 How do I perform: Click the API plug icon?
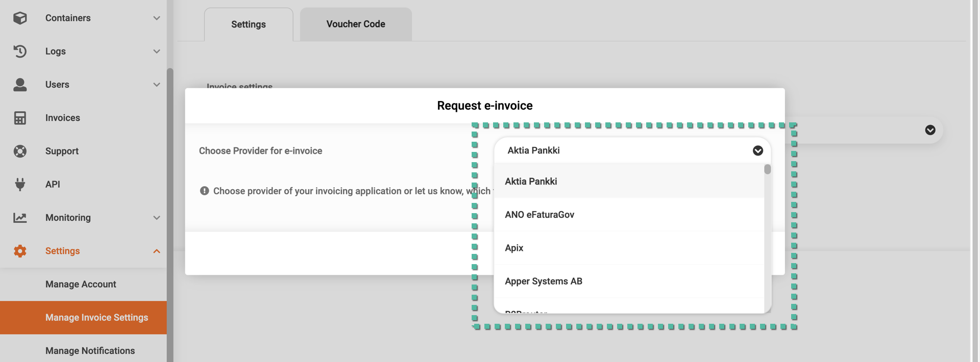coord(20,184)
